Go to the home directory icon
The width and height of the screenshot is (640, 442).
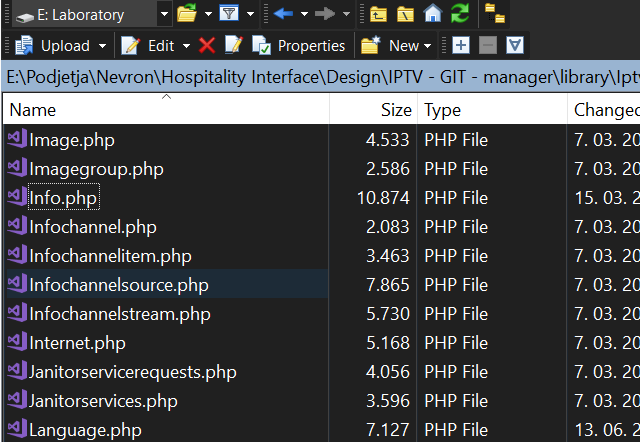(x=432, y=14)
